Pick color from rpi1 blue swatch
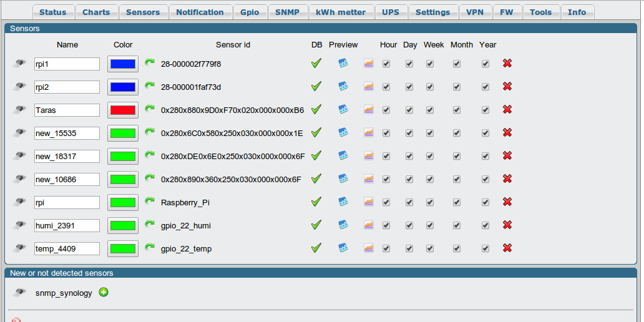The width and height of the screenshot is (644, 322). click(123, 64)
